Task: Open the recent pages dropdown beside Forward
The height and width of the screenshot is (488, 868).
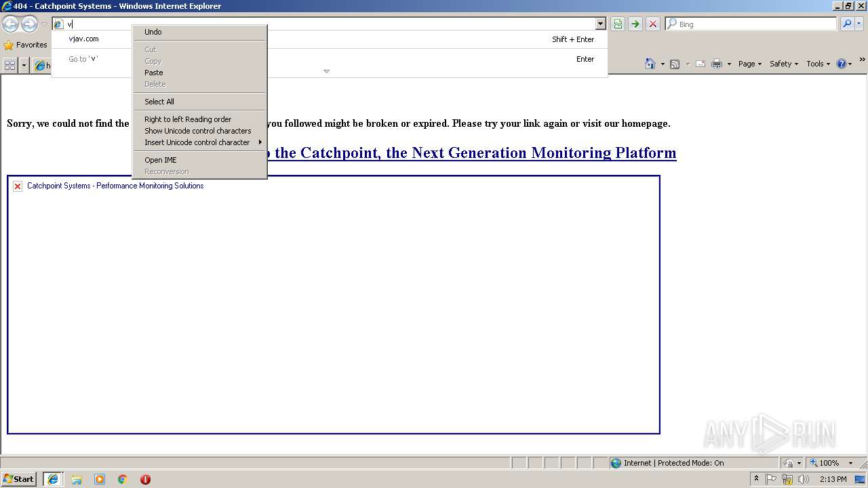Action: click(x=44, y=24)
